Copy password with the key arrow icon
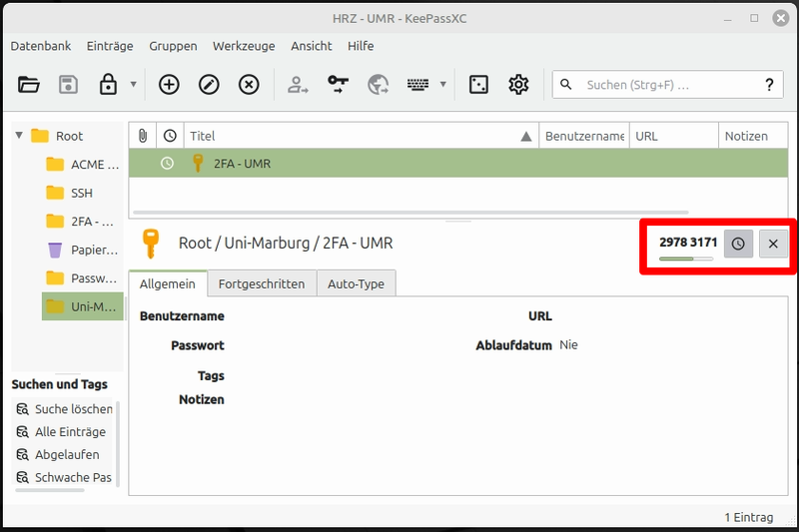The height and width of the screenshot is (532, 799). click(338, 85)
